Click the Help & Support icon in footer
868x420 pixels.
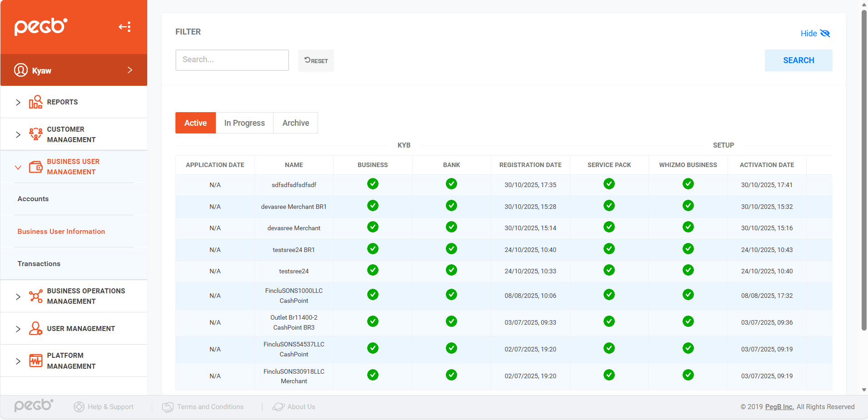click(79, 406)
